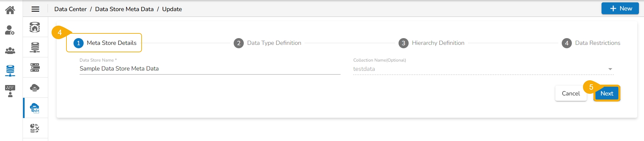This screenshot has height=141, width=644.
Task: Open the server stack icon
Action: (35, 67)
